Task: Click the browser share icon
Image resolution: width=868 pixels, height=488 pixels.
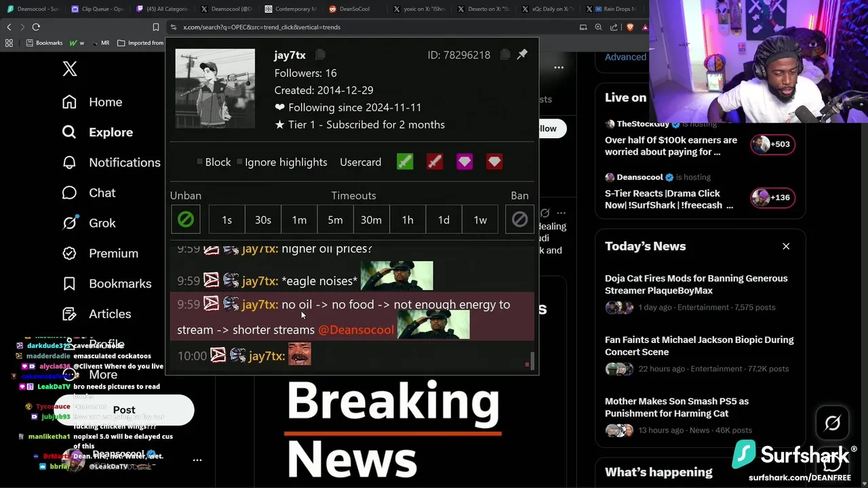Action: click(614, 27)
